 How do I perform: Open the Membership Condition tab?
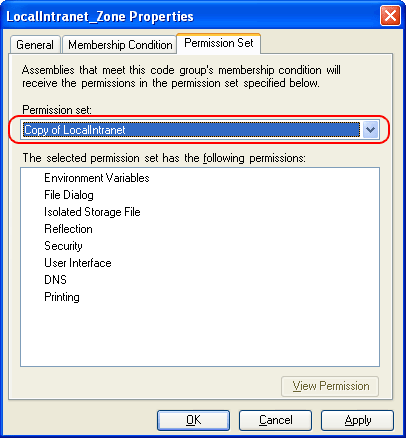[x=120, y=45]
